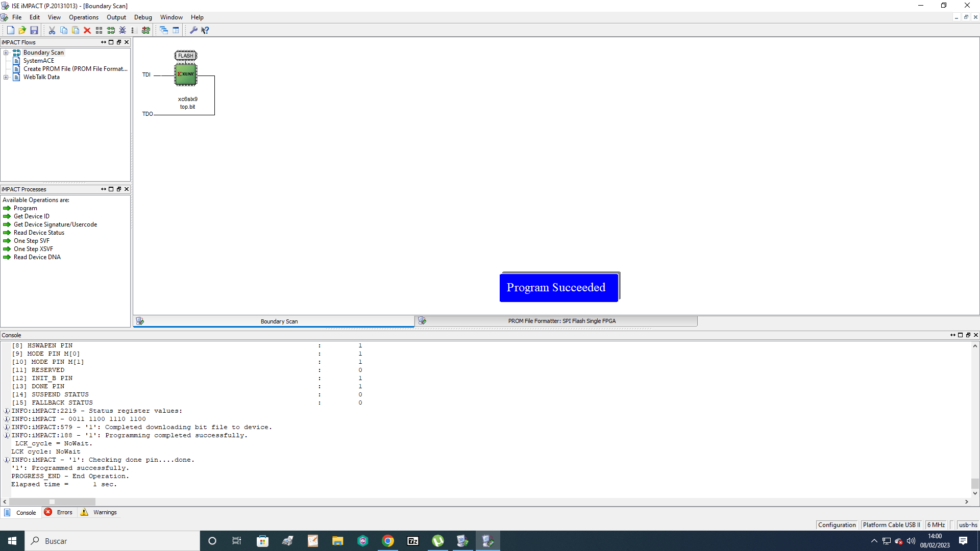Run Read Device DNA operation
The image size is (980, 551).
[37, 257]
